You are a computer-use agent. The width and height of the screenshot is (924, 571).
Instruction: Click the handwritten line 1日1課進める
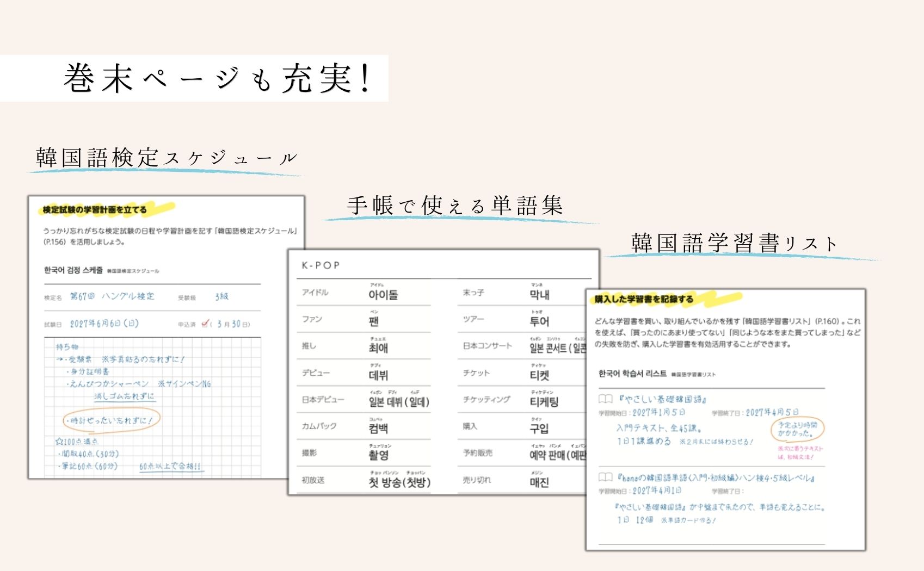(644, 441)
